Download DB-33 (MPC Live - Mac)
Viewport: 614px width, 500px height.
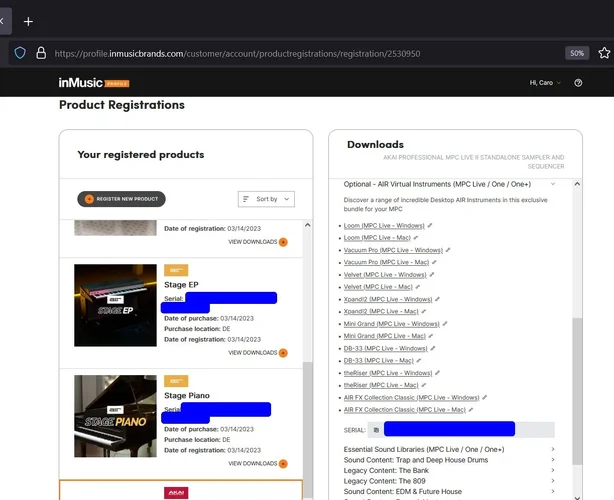click(378, 361)
